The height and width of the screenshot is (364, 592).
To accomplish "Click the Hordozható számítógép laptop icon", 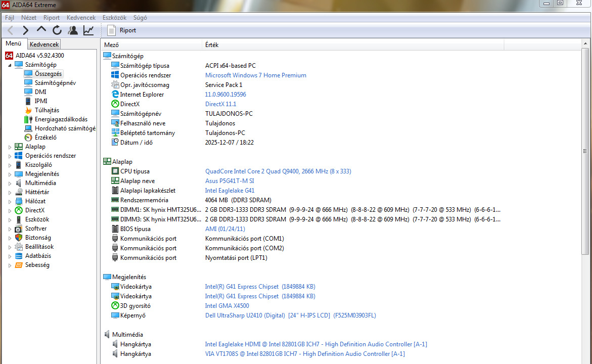I will click(28, 128).
